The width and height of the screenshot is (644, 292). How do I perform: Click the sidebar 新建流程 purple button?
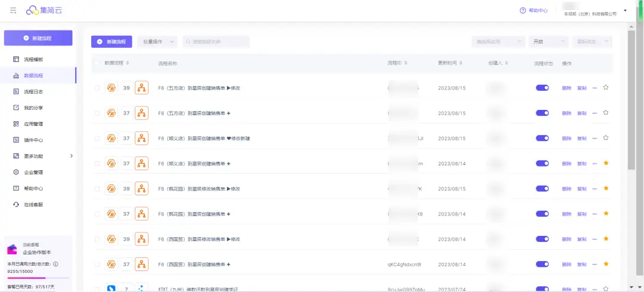pos(38,38)
